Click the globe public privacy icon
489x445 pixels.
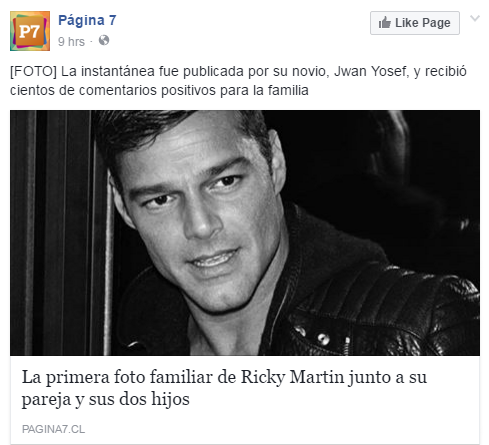[104, 40]
